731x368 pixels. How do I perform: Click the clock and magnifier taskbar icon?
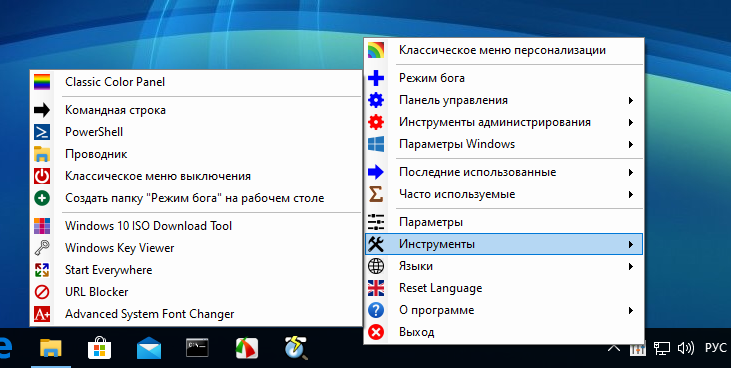296,348
